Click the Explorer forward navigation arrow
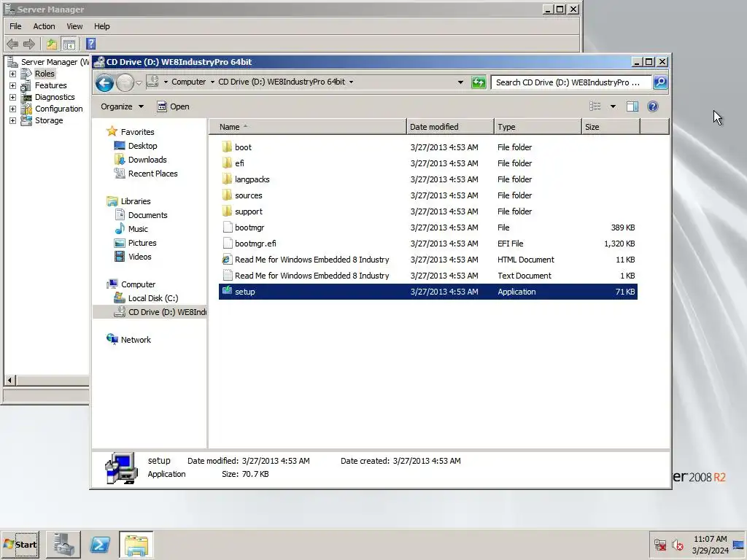Image resolution: width=747 pixels, height=560 pixels. click(125, 83)
